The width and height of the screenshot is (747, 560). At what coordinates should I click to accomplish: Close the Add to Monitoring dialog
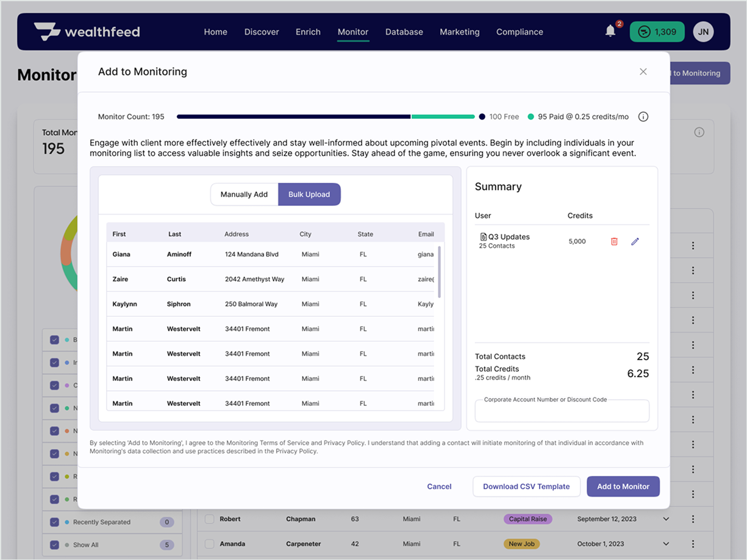[x=643, y=72]
